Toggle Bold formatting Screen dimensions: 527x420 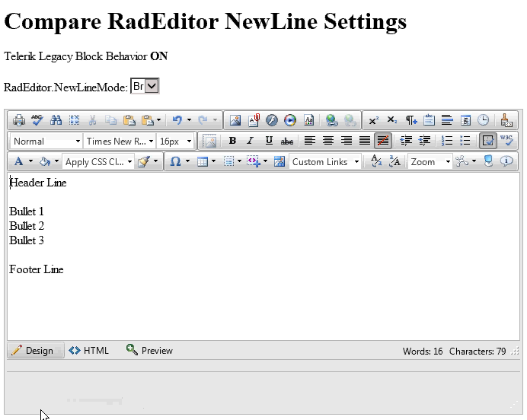[x=232, y=141]
